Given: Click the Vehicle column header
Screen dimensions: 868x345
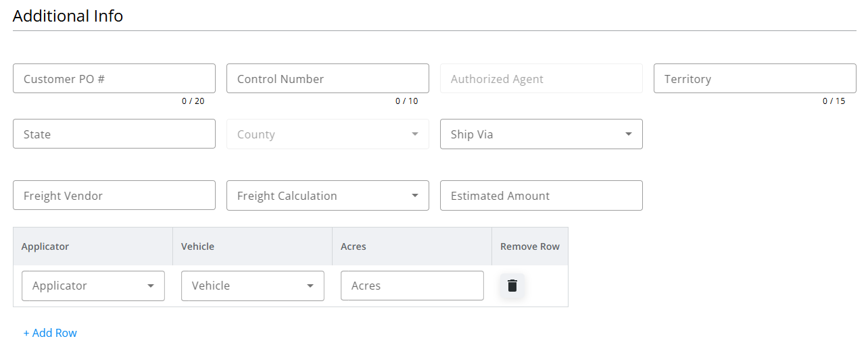Looking at the screenshot, I should click(x=197, y=246).
